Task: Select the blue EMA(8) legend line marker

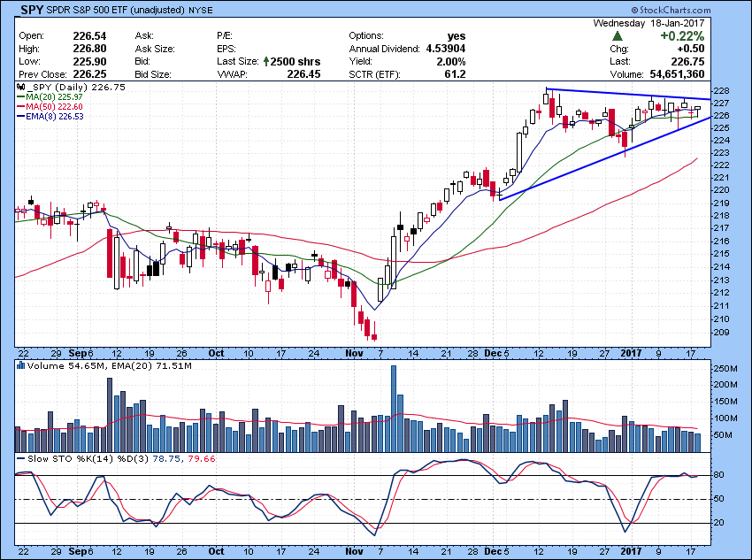Action: (21, 116)
